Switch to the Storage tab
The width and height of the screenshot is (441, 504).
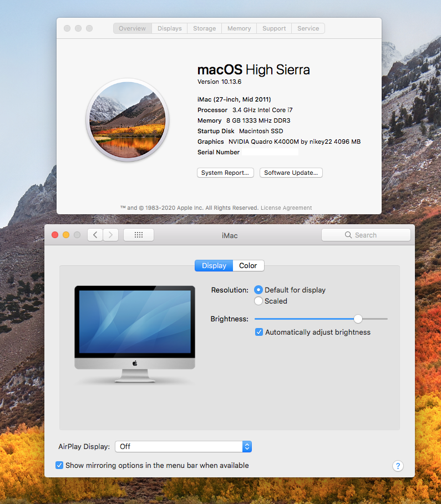[x=205, y=28]
